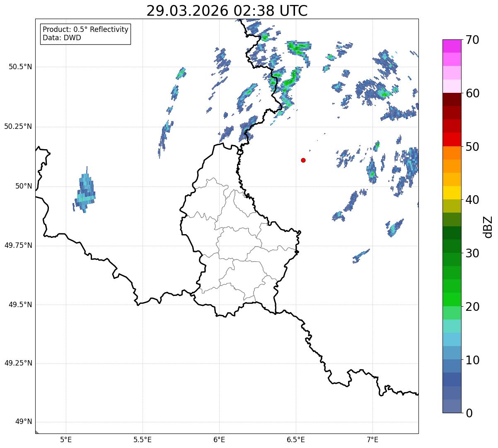Click inside the Luxembourg map outline

click(240, 240)
